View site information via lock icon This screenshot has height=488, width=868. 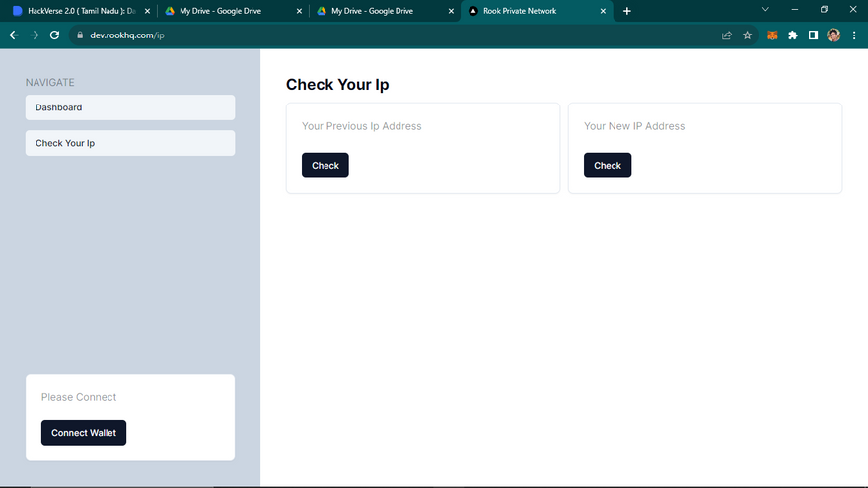point(80,35)
